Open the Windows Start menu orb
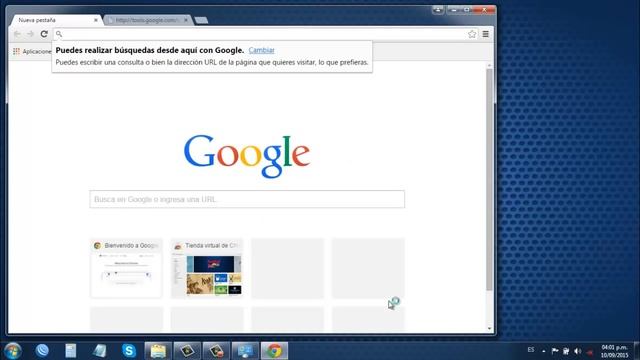The height and width of the screenshot is (360, 640). pos(13,351)
